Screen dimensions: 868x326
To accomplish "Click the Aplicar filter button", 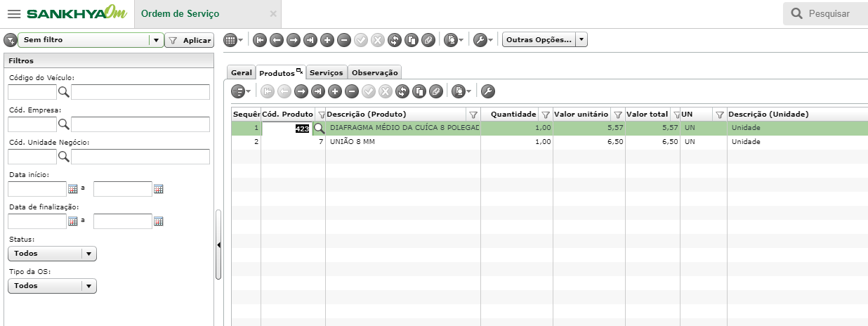I will tap(189, 41).
